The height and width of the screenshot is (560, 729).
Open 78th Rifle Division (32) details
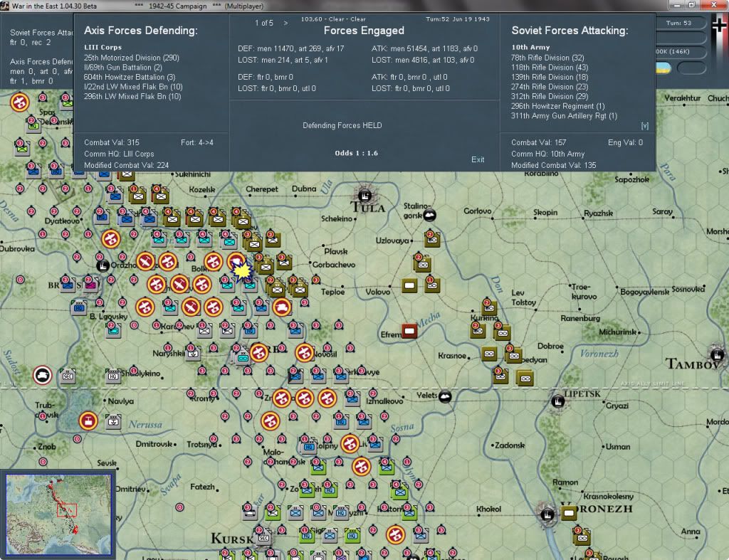[547, 58]
